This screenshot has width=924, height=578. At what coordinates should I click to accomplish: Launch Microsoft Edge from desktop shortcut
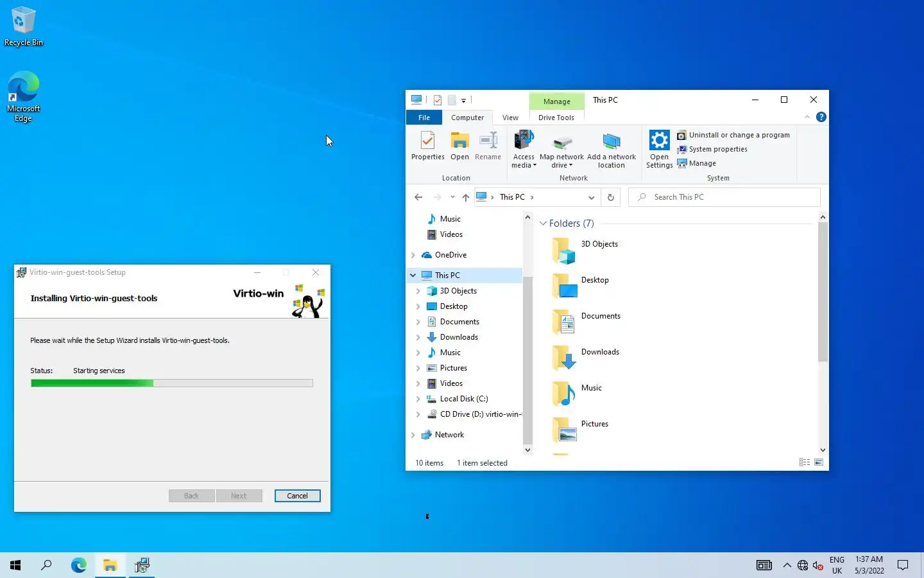tap(24, 96)
